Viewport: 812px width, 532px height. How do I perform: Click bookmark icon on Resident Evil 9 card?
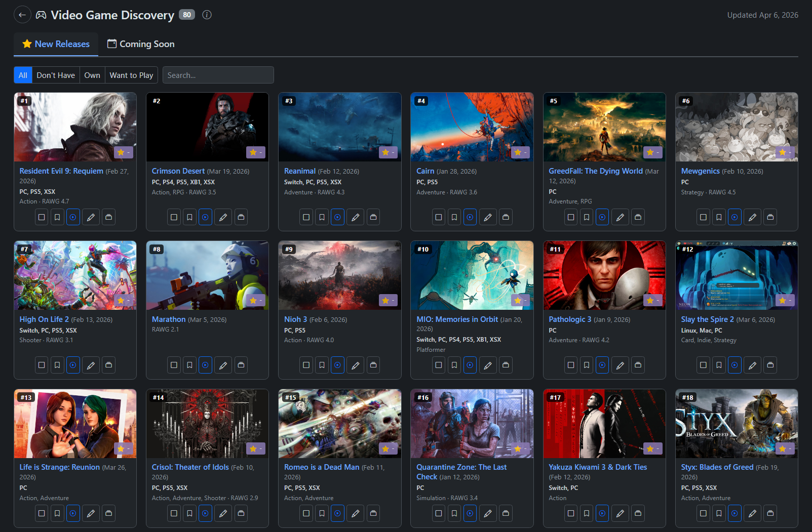pos(57,217)
